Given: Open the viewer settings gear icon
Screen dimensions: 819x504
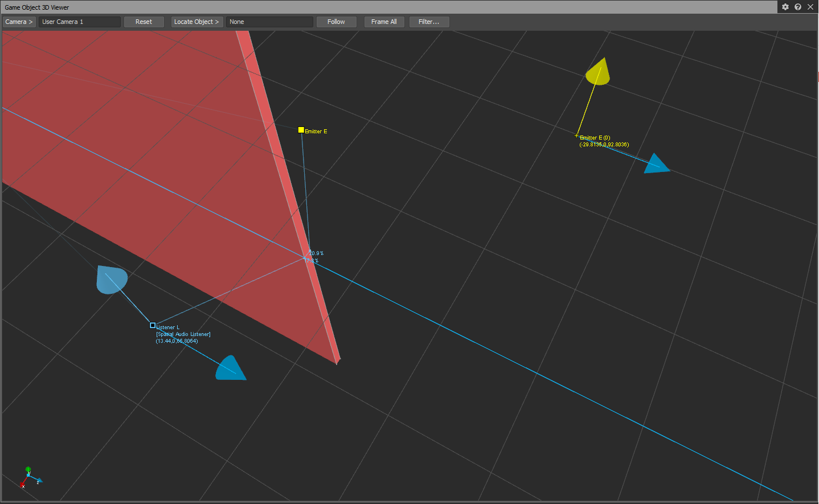Looking at the screenshot, I should 785,7.
